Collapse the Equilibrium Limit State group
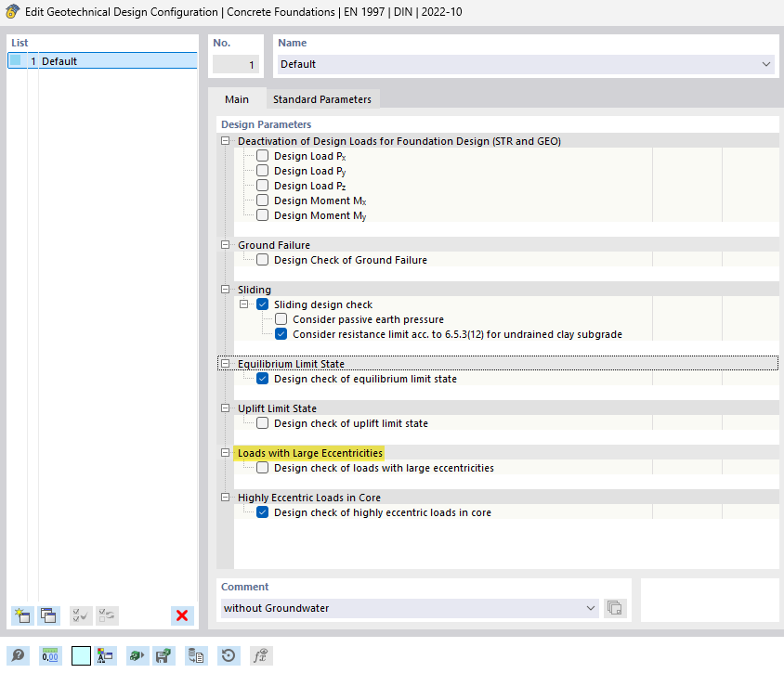The image size is (784, 673). (x=226, y=364)
